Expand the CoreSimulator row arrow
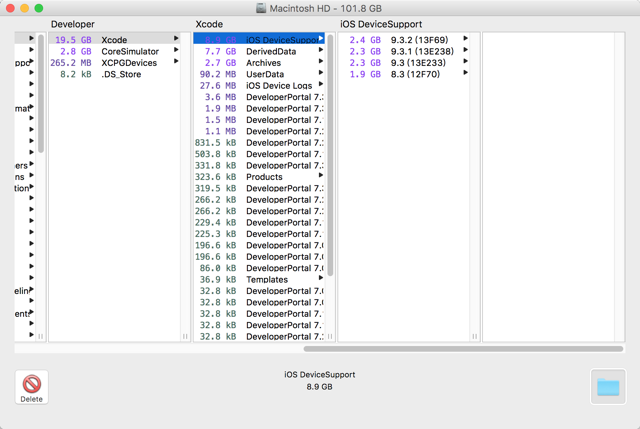This screenshot has width=640, height=429. point(176,50)
